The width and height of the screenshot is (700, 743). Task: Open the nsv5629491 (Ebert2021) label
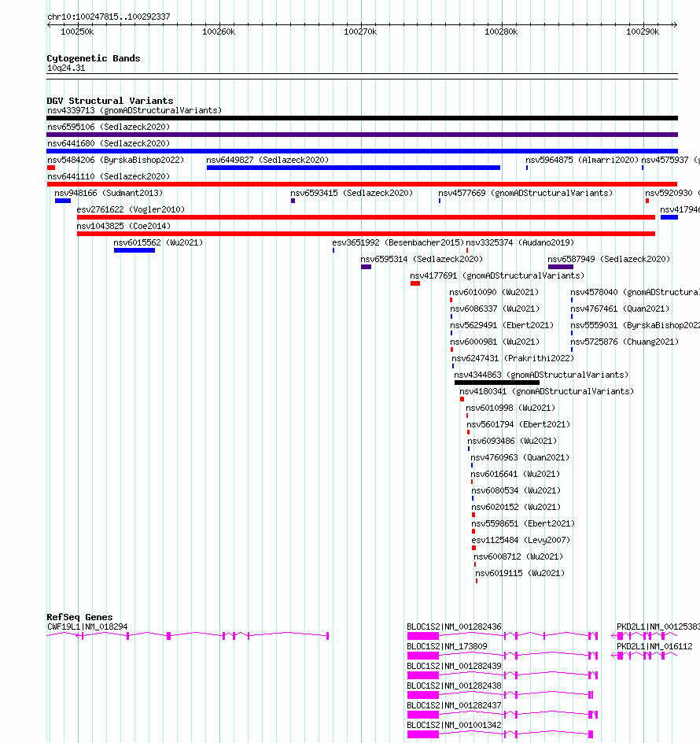[502, 325]
